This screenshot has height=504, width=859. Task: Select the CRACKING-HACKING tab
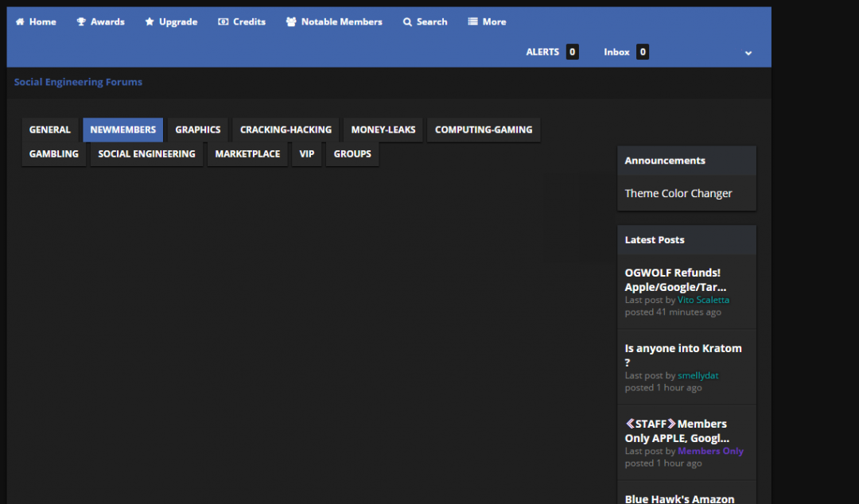[x=286, y=130]
